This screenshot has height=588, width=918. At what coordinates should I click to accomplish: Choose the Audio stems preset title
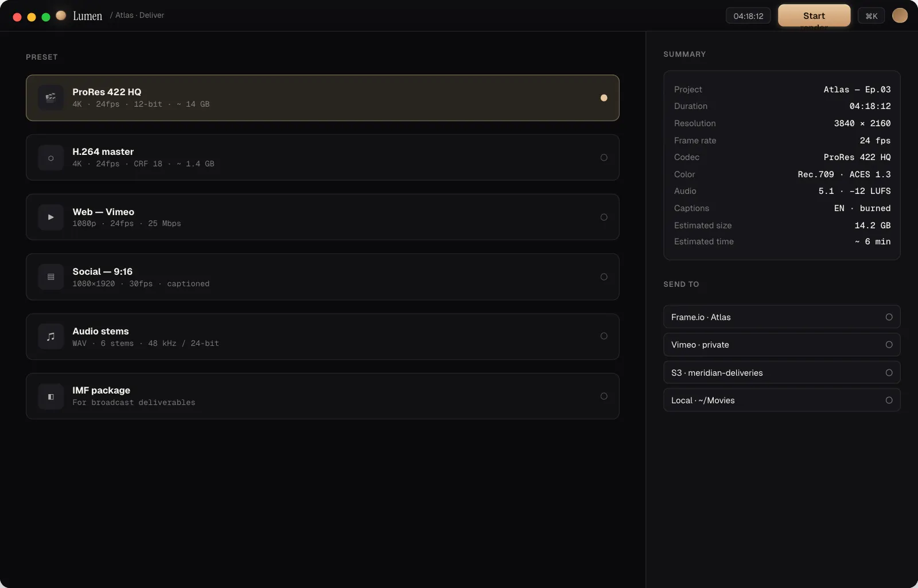tap(101, 331)
